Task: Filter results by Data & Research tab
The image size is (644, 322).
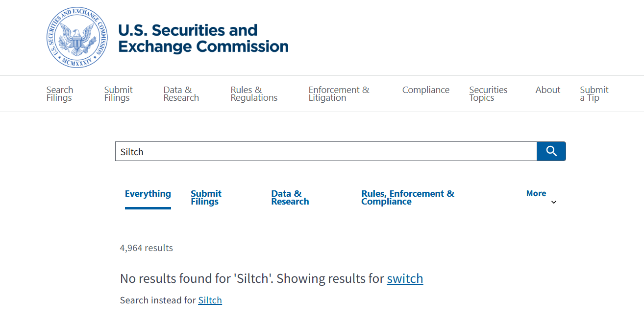Action: point(290,198)
